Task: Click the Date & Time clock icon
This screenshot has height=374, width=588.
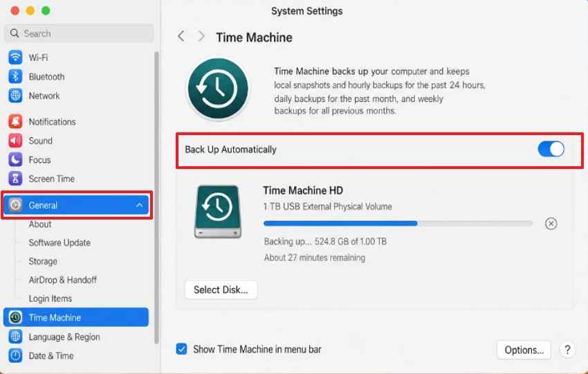Action: (15, 355)
